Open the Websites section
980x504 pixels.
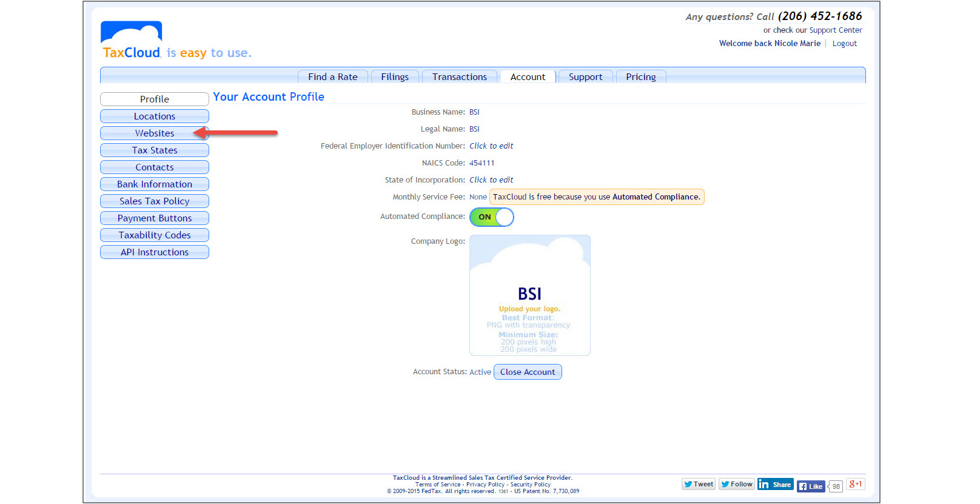[x=155, y=133]
